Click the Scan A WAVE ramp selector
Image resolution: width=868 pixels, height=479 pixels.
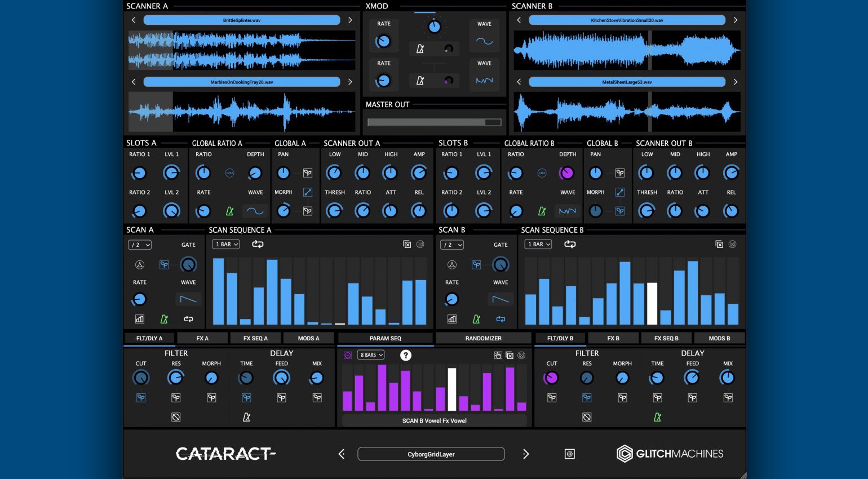[188, 299]
